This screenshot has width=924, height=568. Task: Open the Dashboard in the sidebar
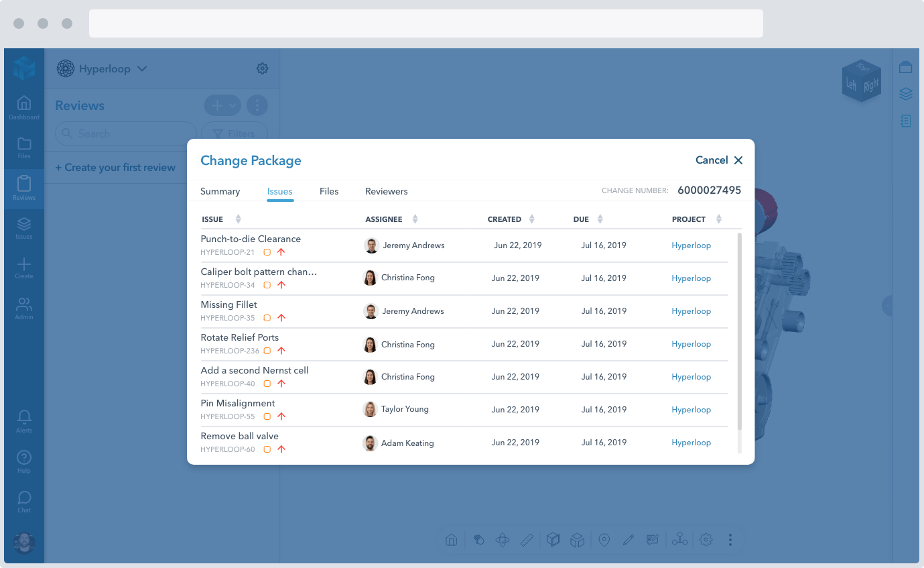(x=24, y=107)
